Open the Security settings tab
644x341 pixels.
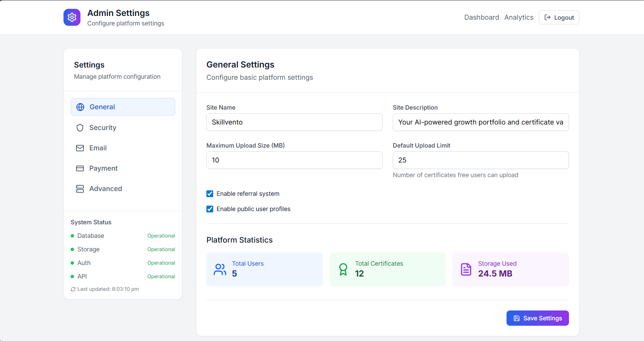[x=103, y=128]
